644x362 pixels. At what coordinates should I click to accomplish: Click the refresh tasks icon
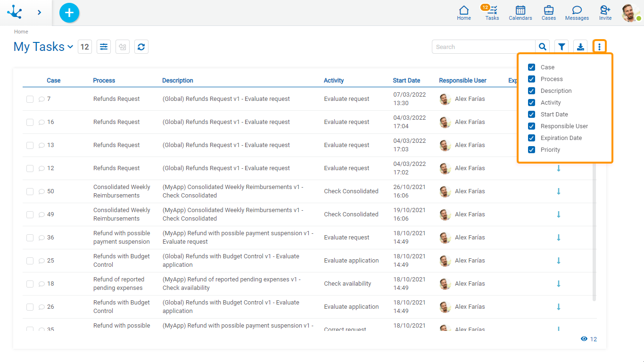141,47
